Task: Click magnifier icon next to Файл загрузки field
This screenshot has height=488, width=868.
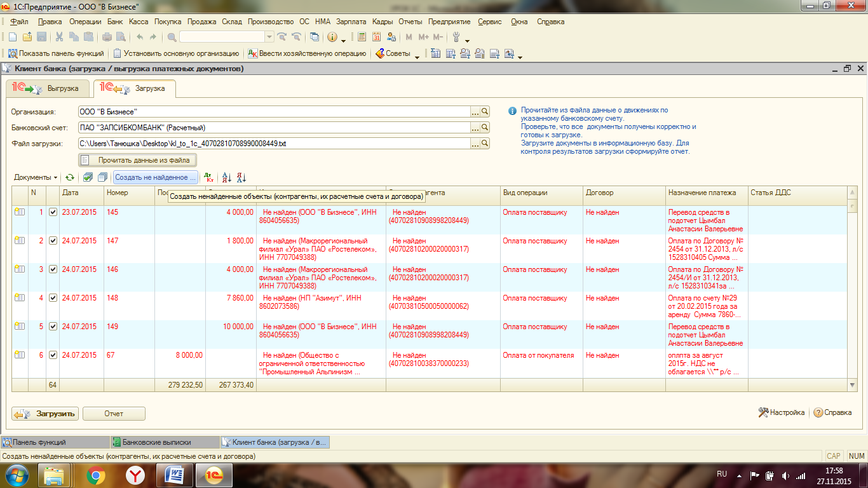Action: point(485,144)
